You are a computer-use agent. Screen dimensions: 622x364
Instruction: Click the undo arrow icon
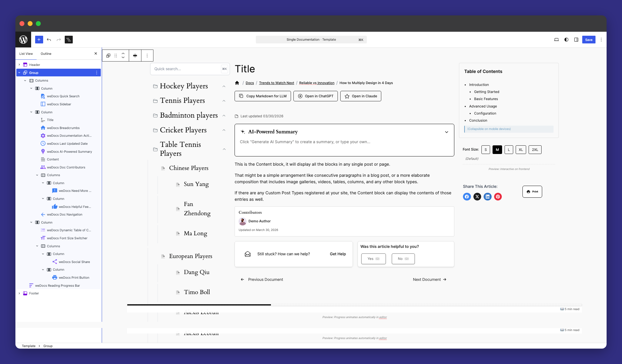tap(49, 39)
